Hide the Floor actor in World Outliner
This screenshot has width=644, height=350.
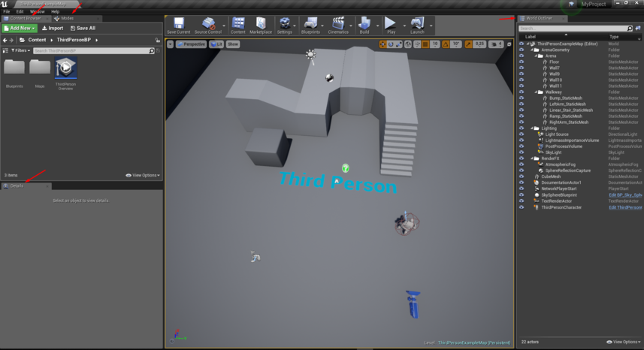(x=522, y=62)
